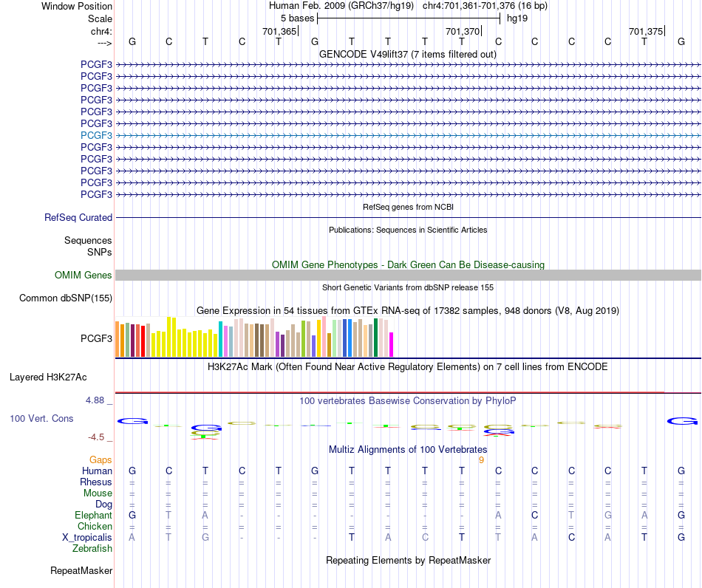Click the blue G conservation logo at left
The width and height of the screenshot is (702, 588).
(132, 421)
